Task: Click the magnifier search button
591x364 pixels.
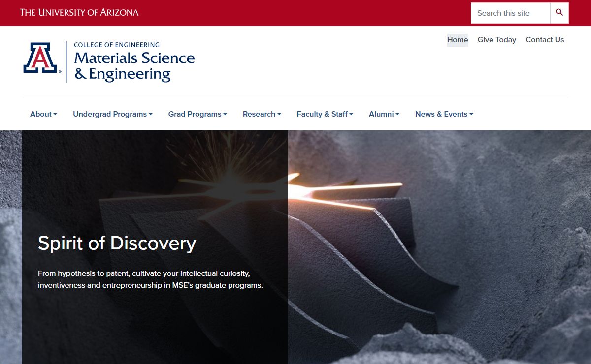Action: click(559, 13)
